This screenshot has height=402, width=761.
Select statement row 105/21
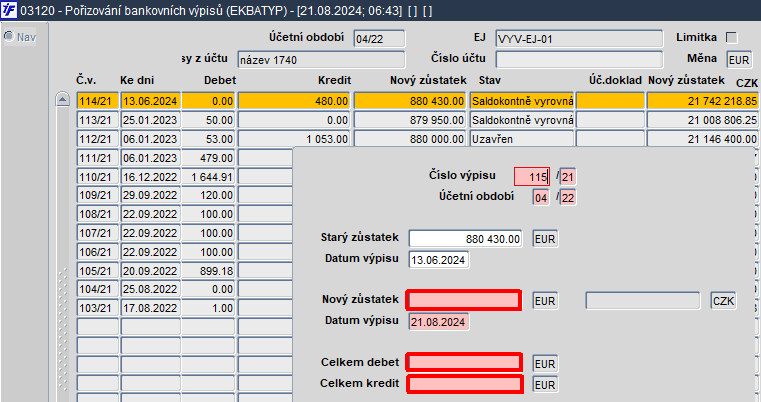pyautogui.click(x=184, y=271)
